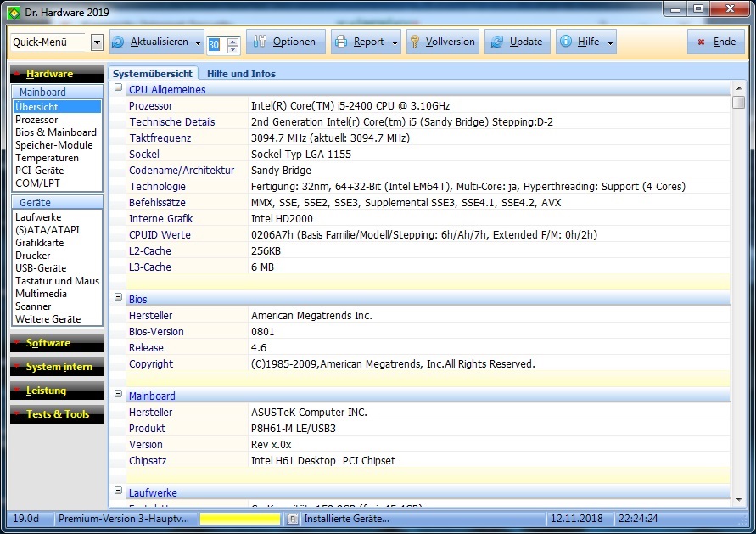Click the Dr. Hardware app icon in title bar

coord(14,13)
